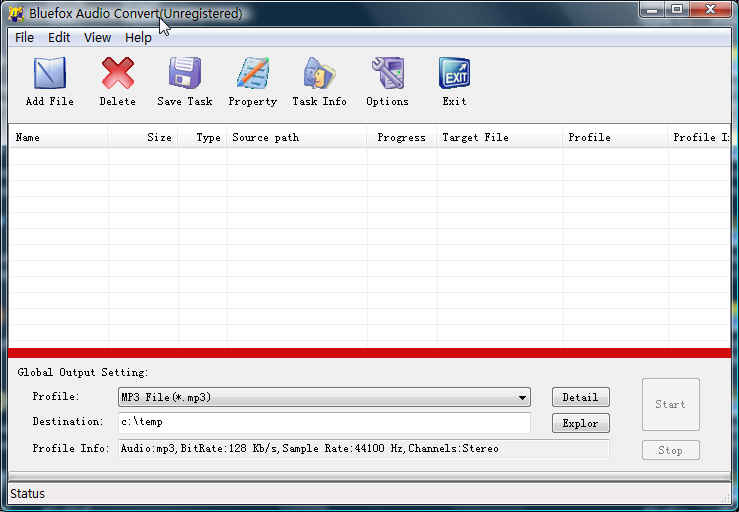Screen dimensions: 739x512
Task: Click the Bluefox app icon in title bar
Action: pos(16,14)
